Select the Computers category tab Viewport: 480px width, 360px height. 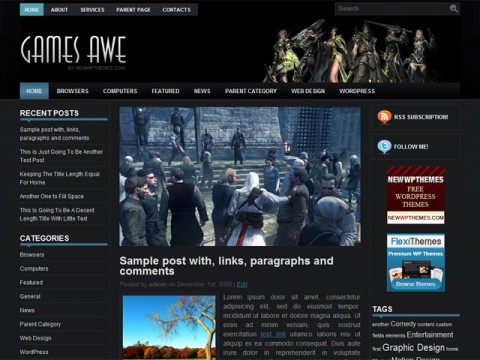coord(120,91)
